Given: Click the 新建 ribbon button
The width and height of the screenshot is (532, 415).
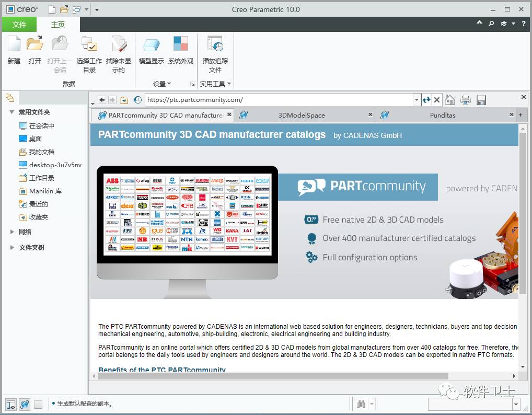Looking at the screenshot, I should [x=14, y=50].
